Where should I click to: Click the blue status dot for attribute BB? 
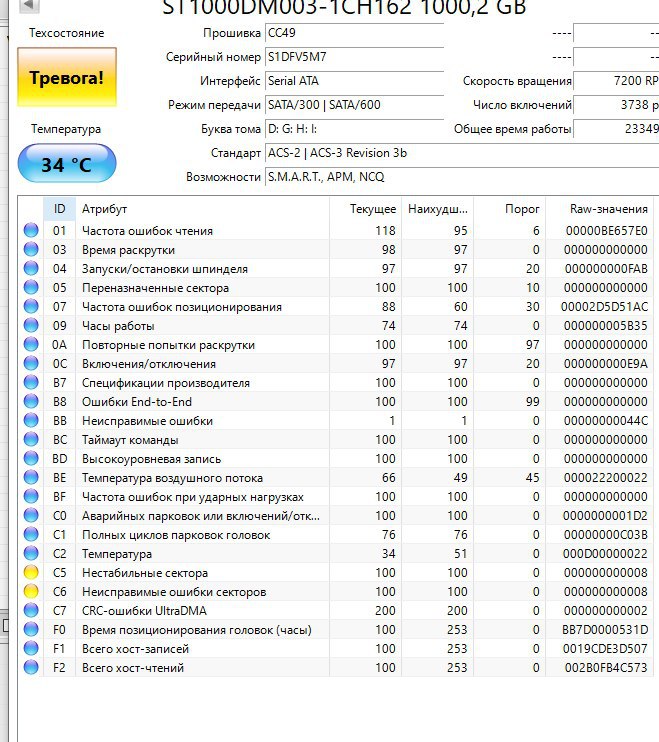point(31,420)
